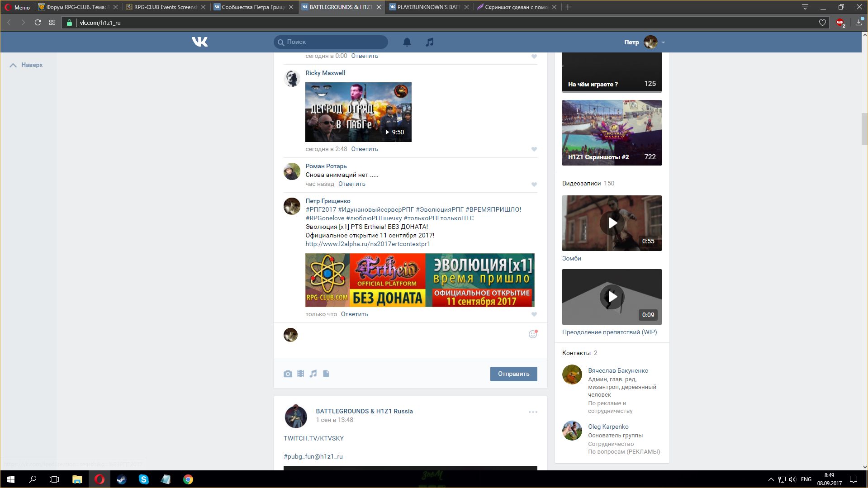Click Наверх back-to-top link

(x=27, y=65)
